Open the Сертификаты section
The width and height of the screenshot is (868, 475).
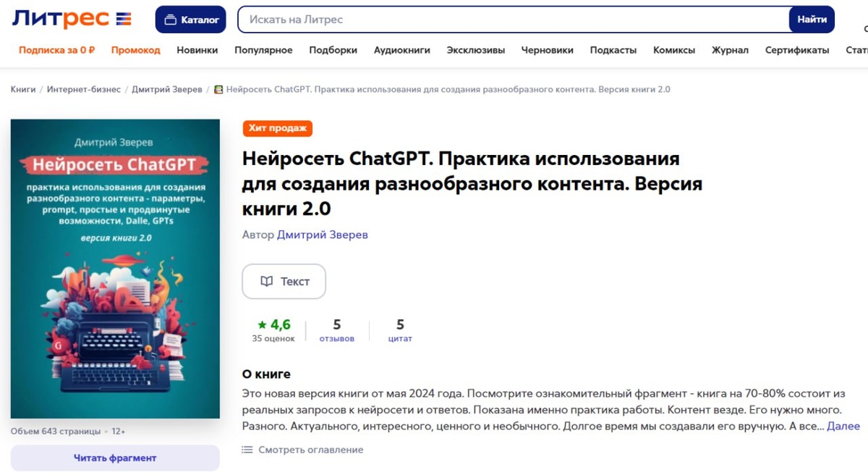click(x=797, y=50)
